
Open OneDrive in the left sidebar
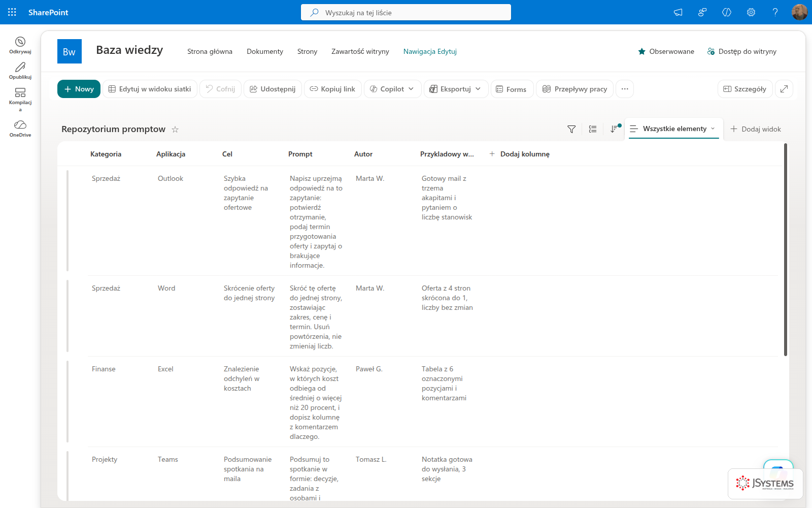[20, 129]
